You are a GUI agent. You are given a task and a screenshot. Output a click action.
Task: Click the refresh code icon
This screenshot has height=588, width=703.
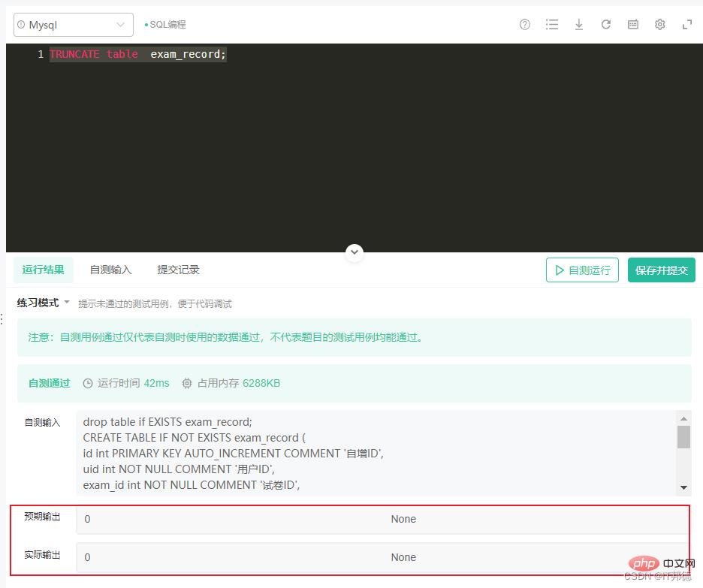[606, 25]
